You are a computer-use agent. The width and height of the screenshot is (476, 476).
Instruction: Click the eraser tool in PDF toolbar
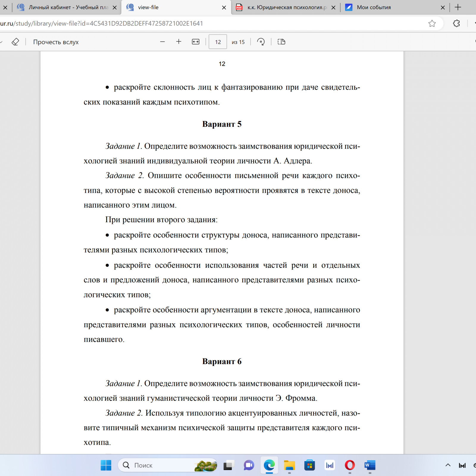pyautogui.click(x=15, y=42)
